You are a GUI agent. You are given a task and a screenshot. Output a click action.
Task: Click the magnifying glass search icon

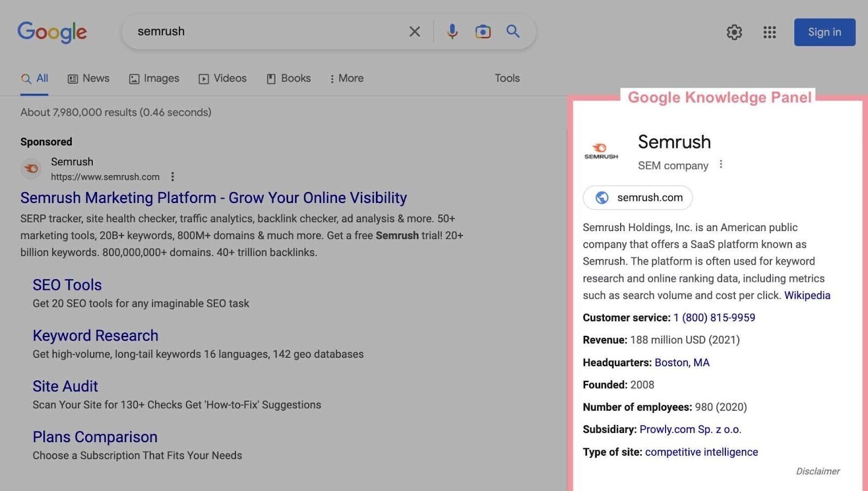(512, 31)
